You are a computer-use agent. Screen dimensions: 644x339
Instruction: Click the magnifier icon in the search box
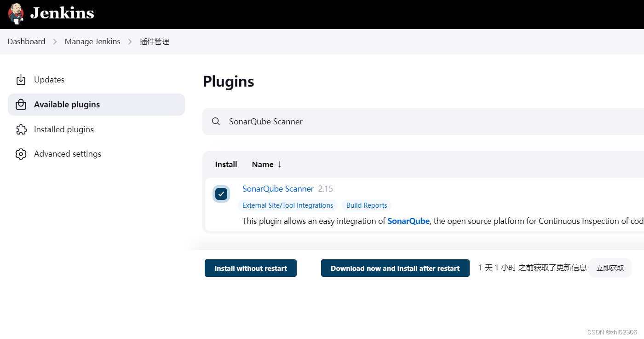click(216, 122)
